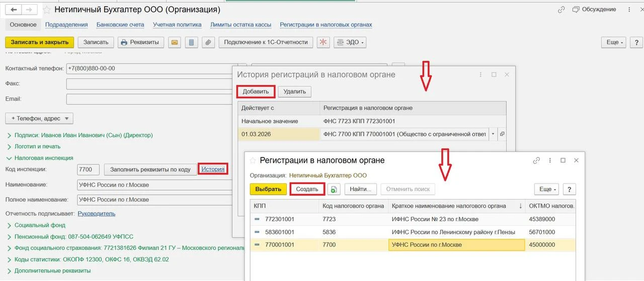Expand the Подписи section
The image size is (644, 281).
pyautogui.click(x=9, y=135)
